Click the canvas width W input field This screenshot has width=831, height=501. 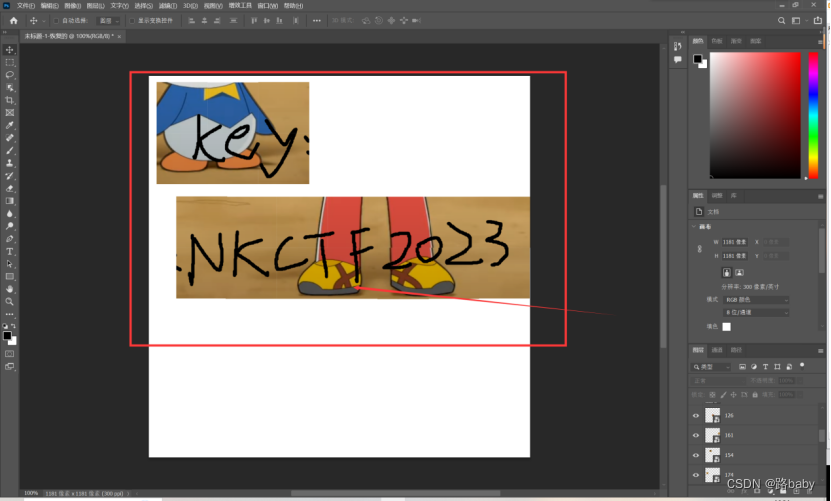[735, 242]
